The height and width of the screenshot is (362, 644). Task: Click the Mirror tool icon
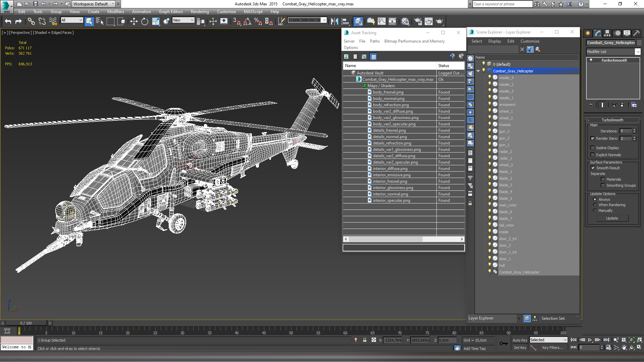coord(334,21)
